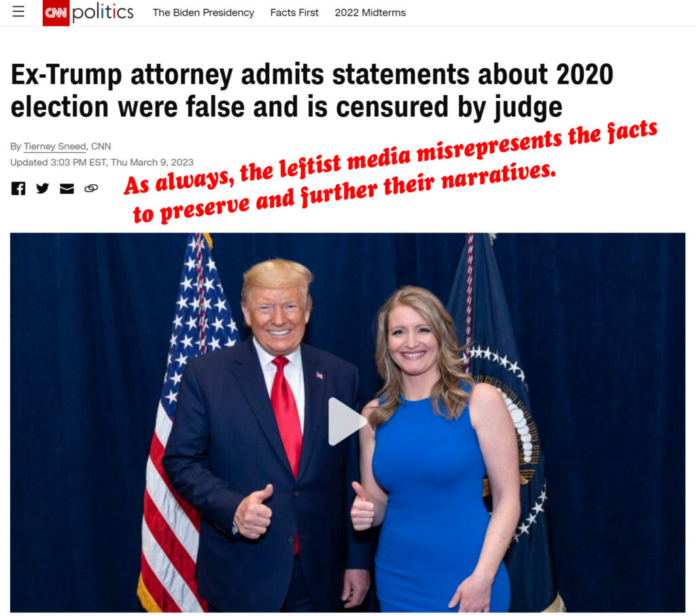Play the article video
Viewport: 696px width, 616px height.
click(x=347, y=421)
